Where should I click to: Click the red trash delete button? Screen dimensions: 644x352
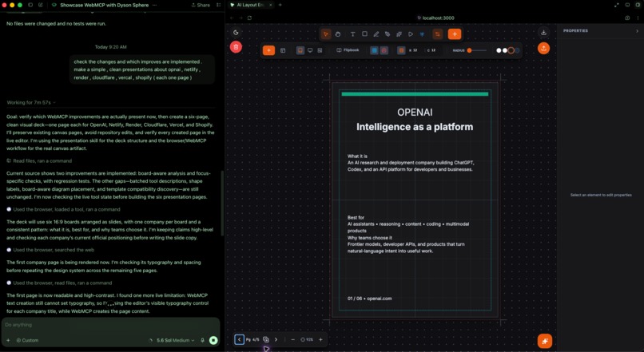coord(236,47)
